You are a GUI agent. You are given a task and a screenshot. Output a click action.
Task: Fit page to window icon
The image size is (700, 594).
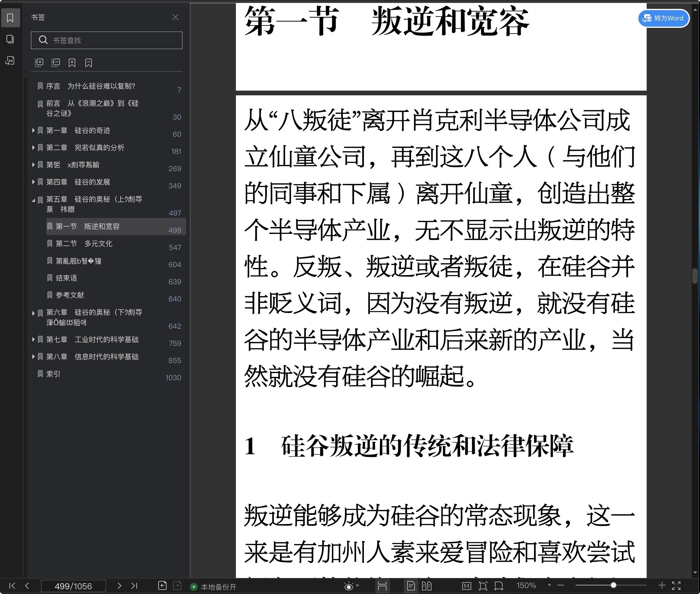pos(483,586)
